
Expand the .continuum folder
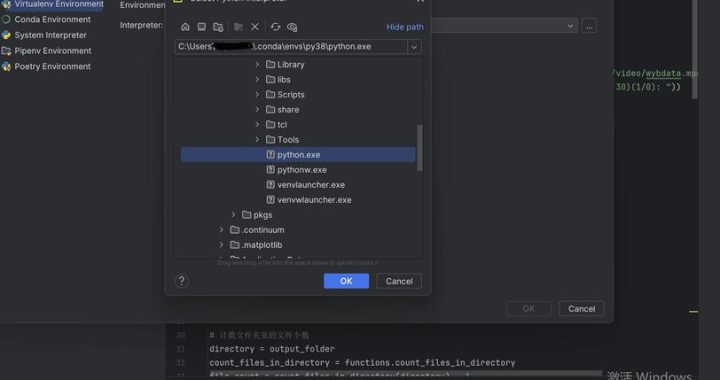tap(221, 230)
